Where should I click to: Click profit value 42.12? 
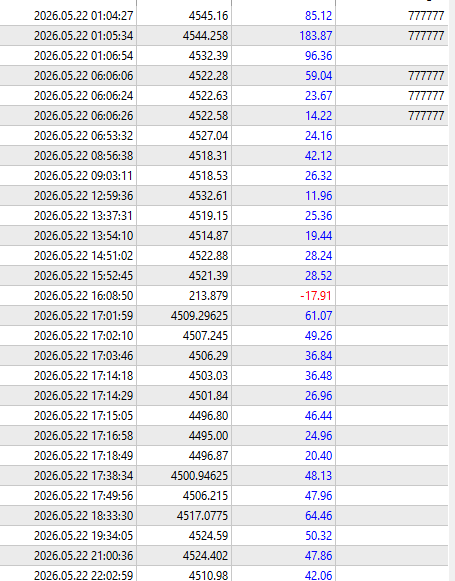coord(318,156)
